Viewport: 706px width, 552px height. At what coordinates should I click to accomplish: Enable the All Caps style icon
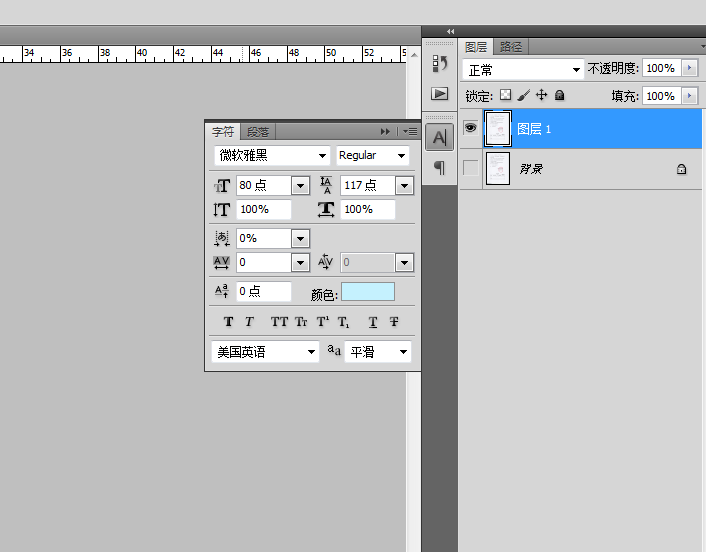point(279,321)
